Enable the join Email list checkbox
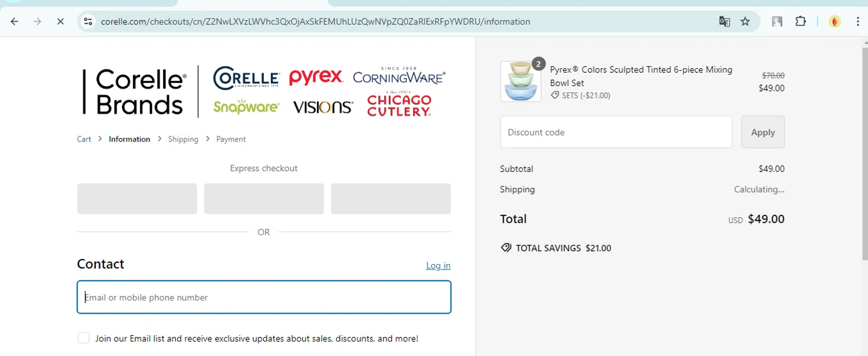The height and width of the screenshot is (356, 868). (84, 338)
